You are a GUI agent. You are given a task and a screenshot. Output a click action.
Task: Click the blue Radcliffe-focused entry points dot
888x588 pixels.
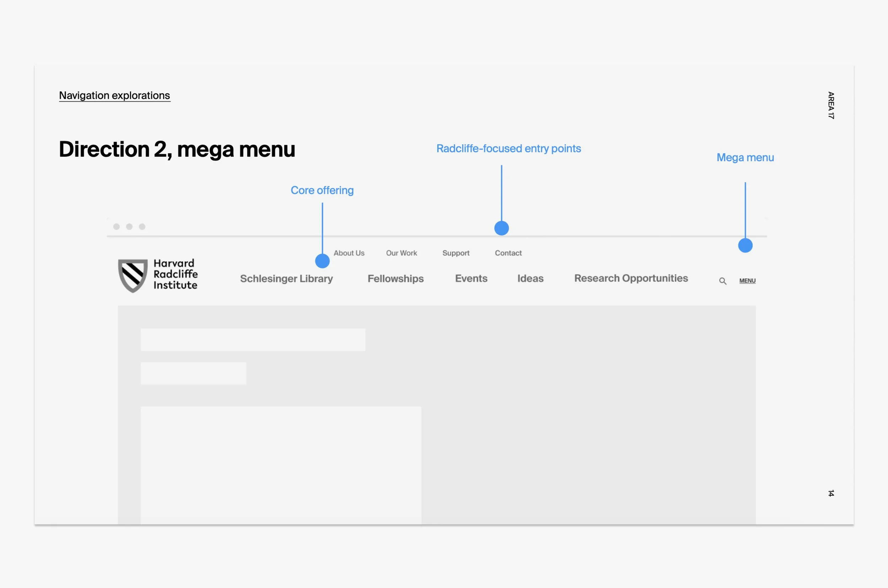tap(502, 228)
